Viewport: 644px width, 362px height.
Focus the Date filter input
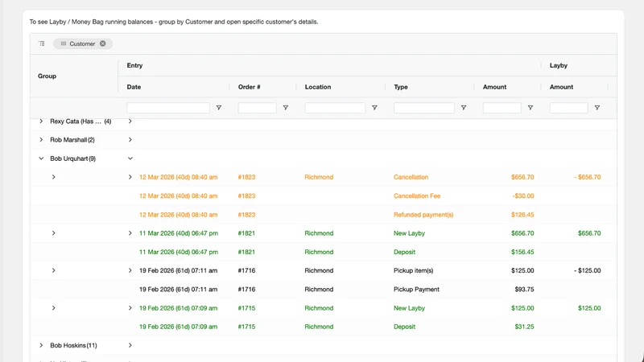tap(168, 108)
